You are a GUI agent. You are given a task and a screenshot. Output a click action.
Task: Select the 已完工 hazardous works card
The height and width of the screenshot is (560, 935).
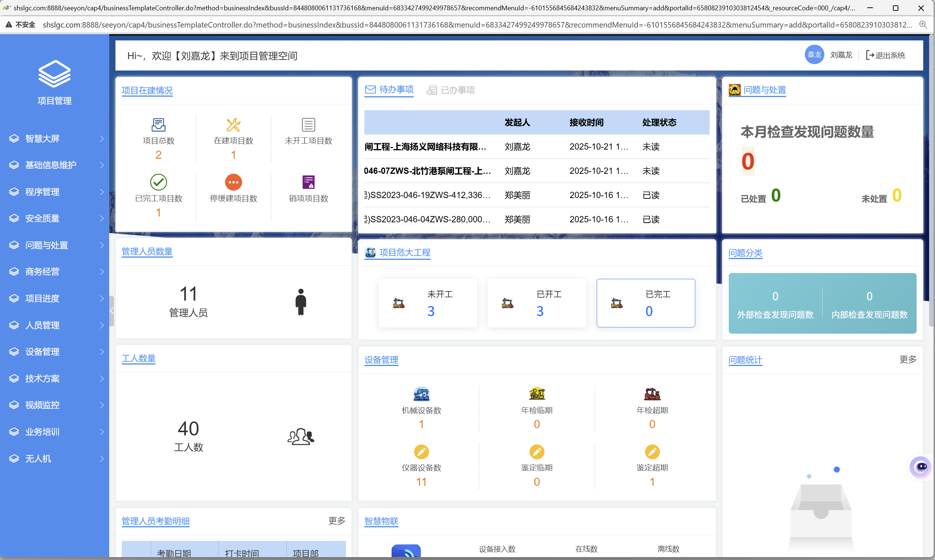[646, 303]
